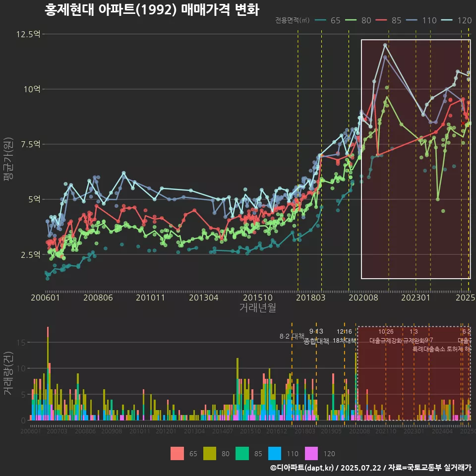
Task: Click the 10·26 대출규제강화 policy annotation
Action: point(386,336)
